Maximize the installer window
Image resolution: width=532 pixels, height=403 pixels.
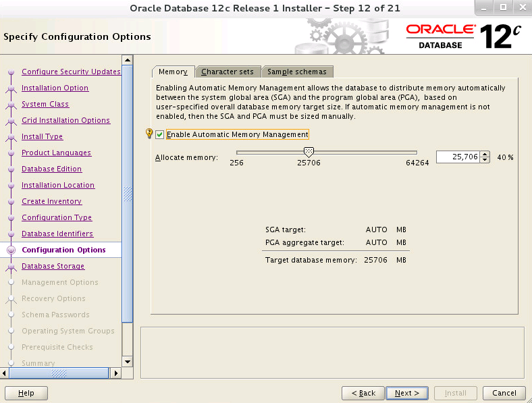click(x=504, y=7)
